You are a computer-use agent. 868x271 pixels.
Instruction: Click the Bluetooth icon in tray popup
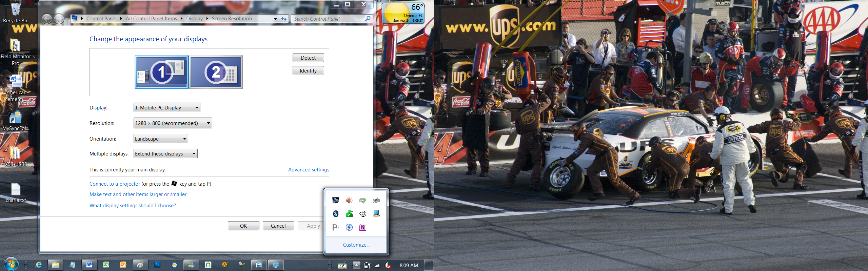(x=336, y=214)
